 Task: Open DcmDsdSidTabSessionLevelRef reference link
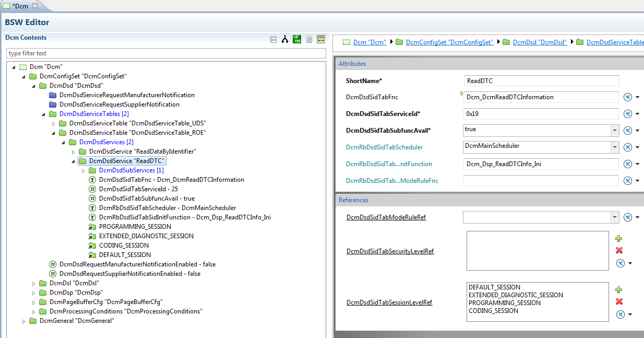coord(389,302)
